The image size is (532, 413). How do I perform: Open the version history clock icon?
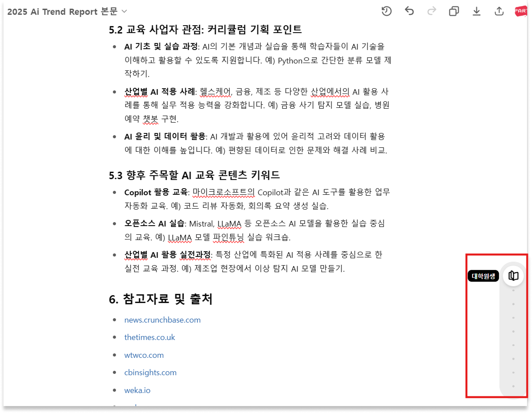(x=387, y=11)
